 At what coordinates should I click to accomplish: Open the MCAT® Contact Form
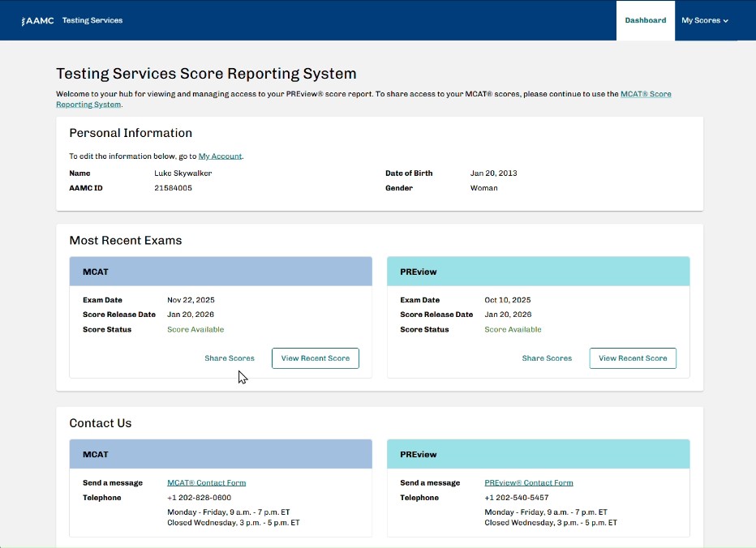tap(206, 482)
